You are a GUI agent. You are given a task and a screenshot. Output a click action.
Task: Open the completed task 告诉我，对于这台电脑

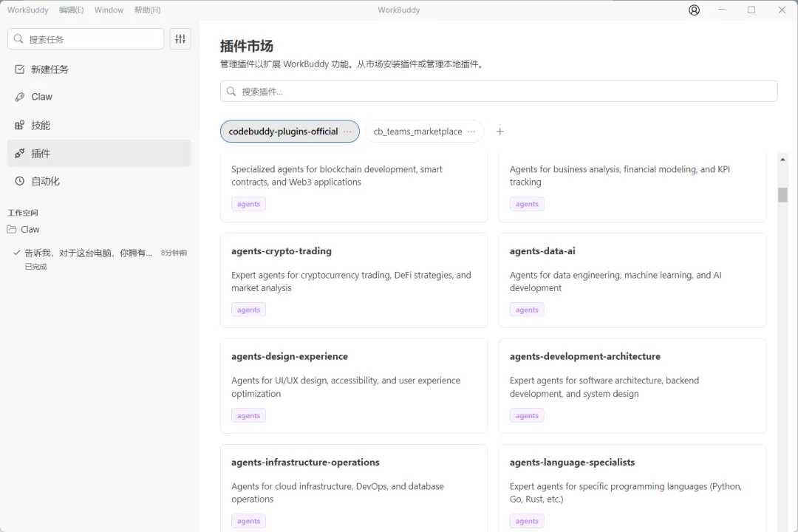(x=99, y=259)
